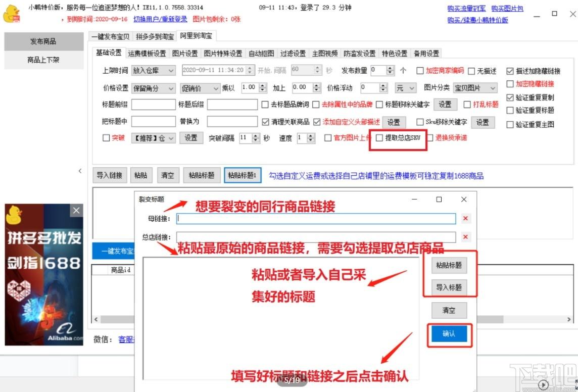This screenshot has height=392, width=578.
Task: Click the 导入链接 button
Action: point(110,175)
